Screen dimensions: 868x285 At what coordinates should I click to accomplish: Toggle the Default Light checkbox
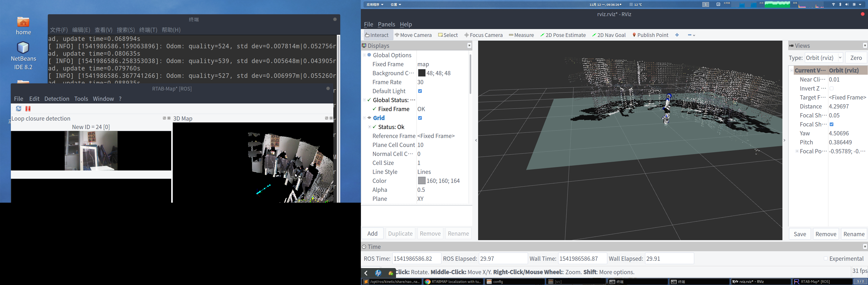[420, 91]
